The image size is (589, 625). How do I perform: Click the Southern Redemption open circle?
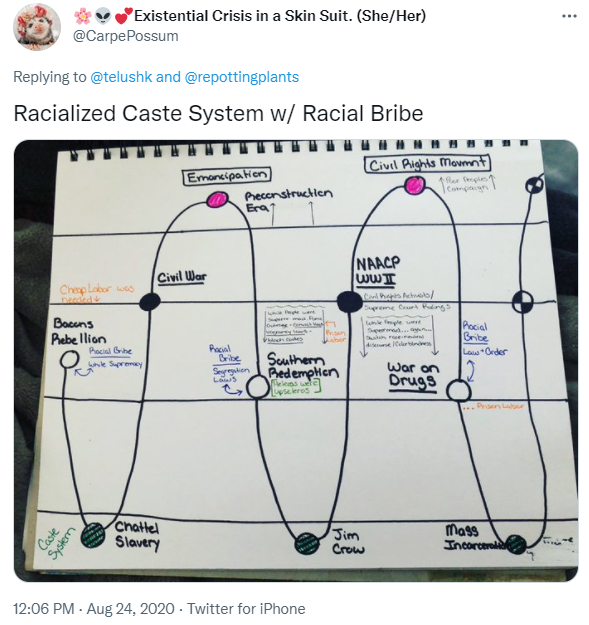(257, 387)
